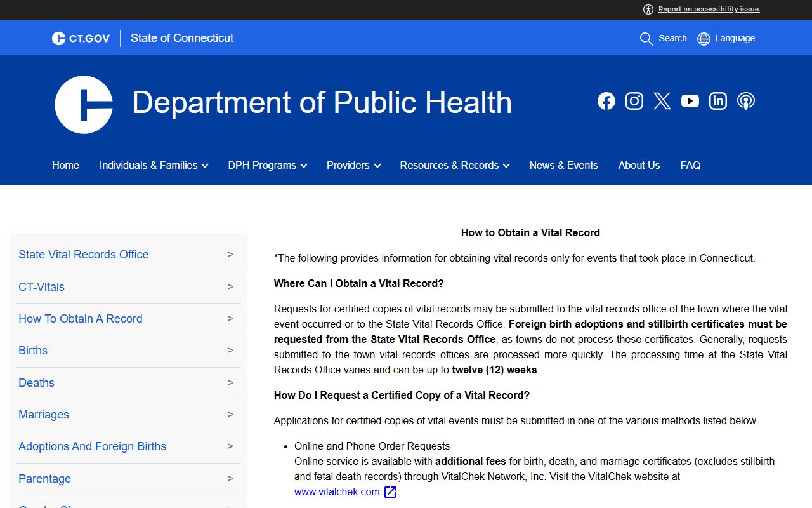Open the DPH Facebook page icon

[606, 101]
